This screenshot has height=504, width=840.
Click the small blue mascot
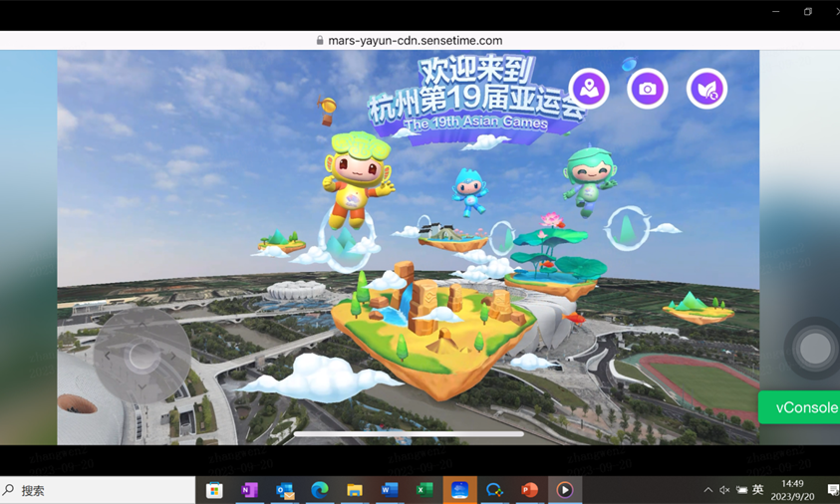(x=469, y=192)
